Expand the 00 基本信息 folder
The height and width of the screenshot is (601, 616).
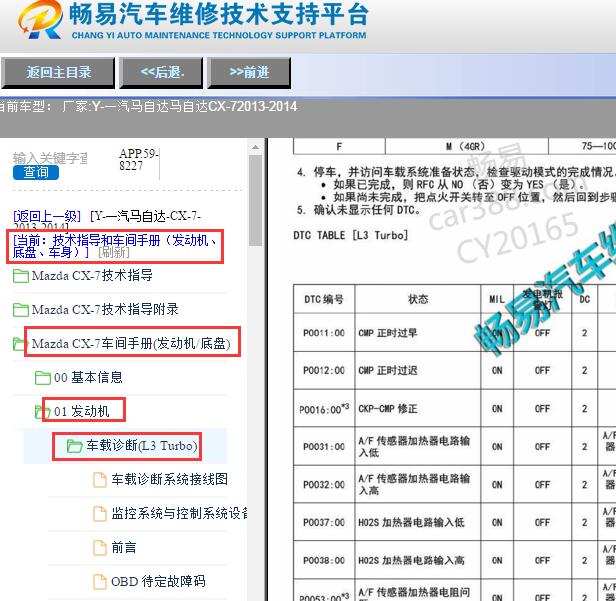point(88,377)
